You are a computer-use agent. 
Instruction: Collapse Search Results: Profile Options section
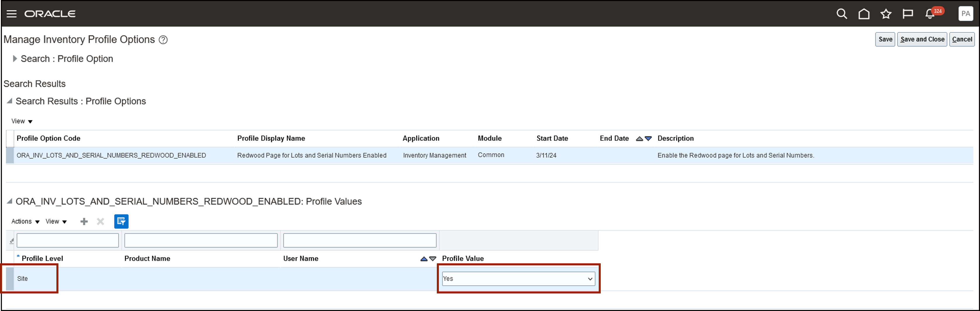(x=10, y=101)
